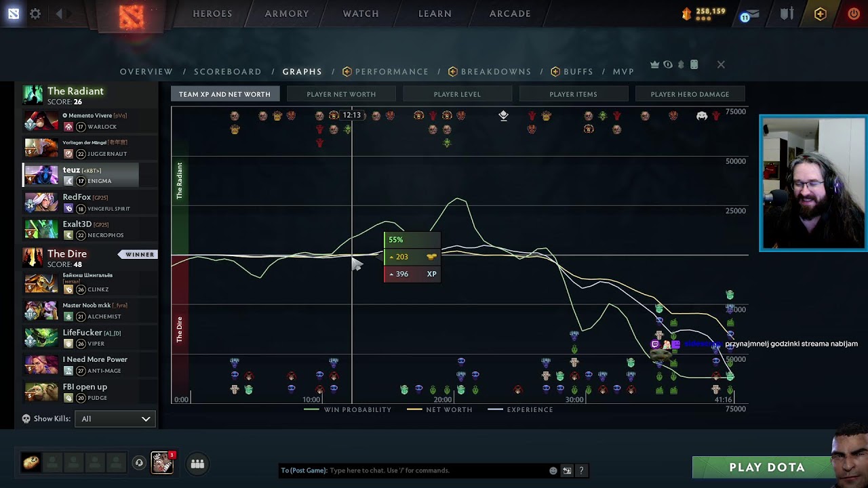Go back with the left arrow

coord(59,14)
